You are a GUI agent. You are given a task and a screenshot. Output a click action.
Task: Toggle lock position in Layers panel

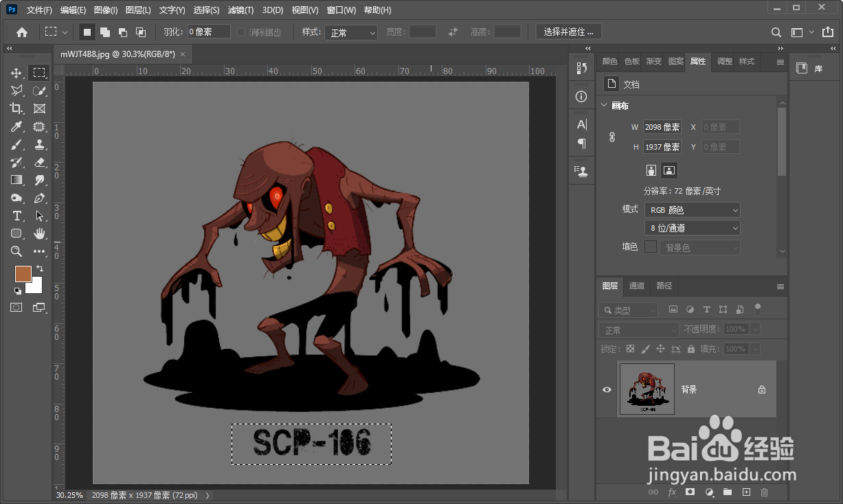tap(661, 349)
